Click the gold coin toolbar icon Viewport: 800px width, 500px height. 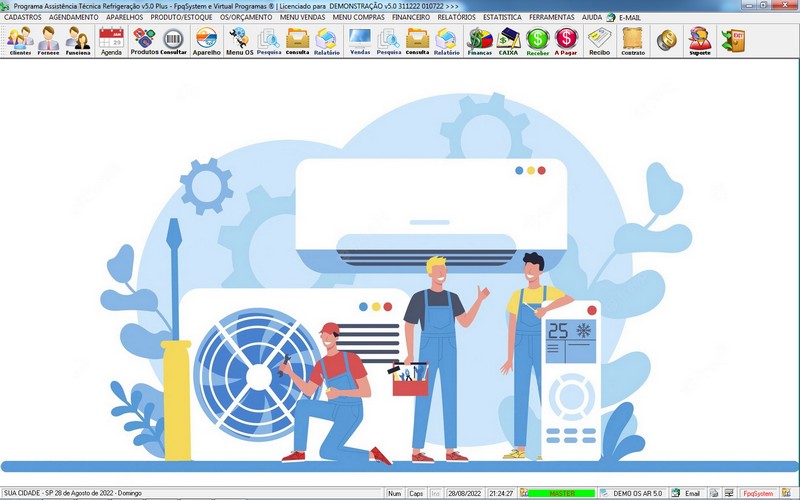coord(666,40)
